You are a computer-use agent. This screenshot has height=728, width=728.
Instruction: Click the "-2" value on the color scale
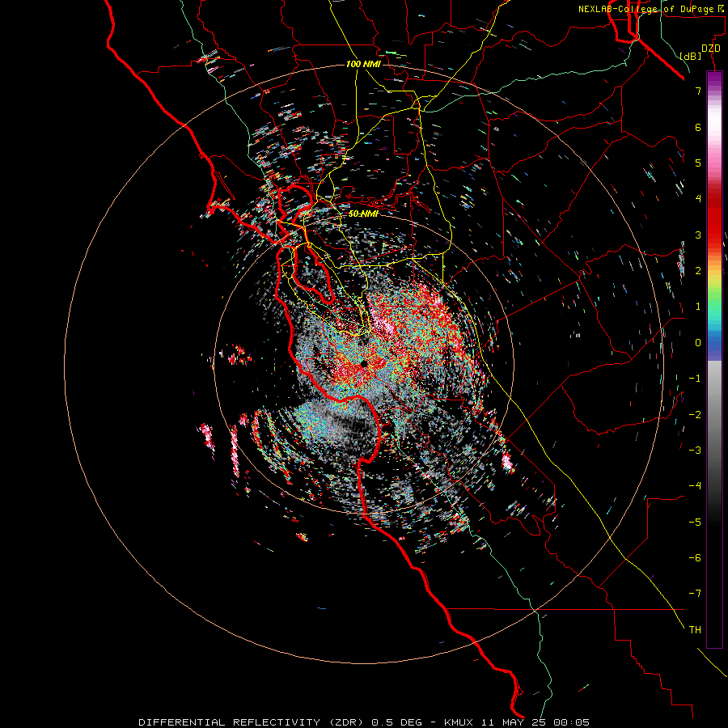pos(695,415)
